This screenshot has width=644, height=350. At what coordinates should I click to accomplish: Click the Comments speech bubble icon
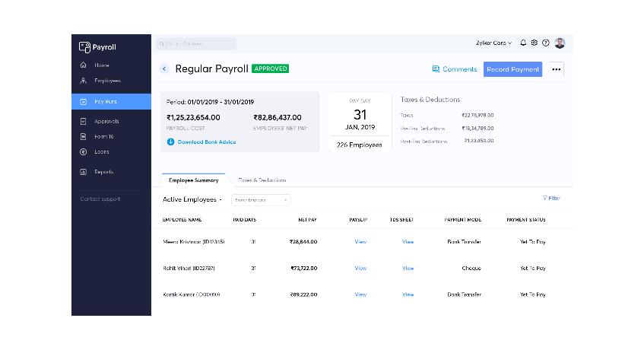click(x=436, y=69)
